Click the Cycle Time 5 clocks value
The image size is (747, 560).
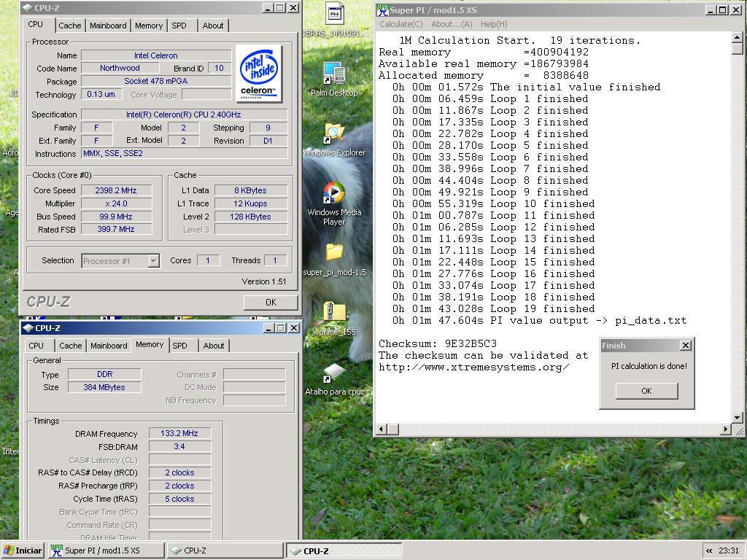tap(179, 499)
